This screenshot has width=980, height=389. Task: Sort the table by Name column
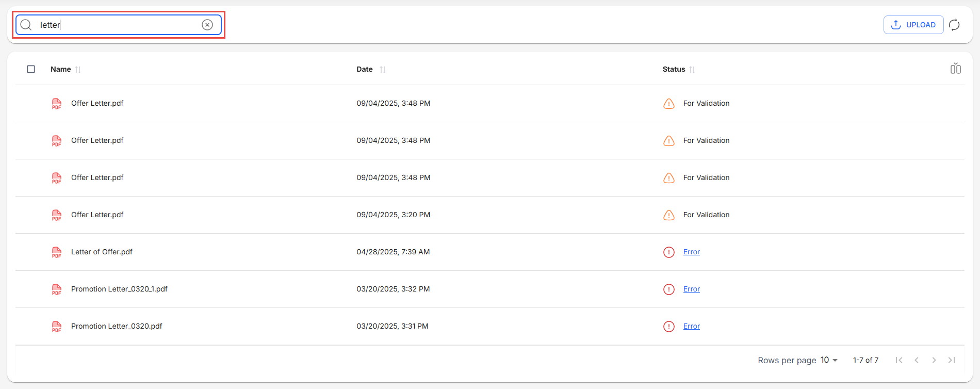78,70
